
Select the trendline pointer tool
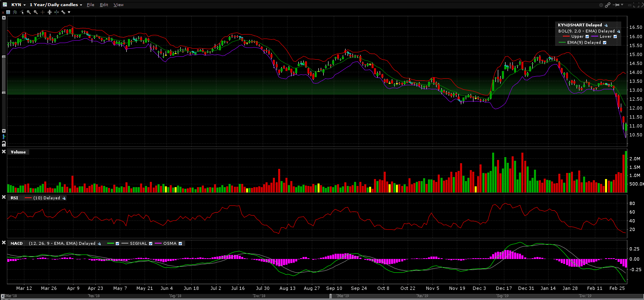tap(22, 12)
